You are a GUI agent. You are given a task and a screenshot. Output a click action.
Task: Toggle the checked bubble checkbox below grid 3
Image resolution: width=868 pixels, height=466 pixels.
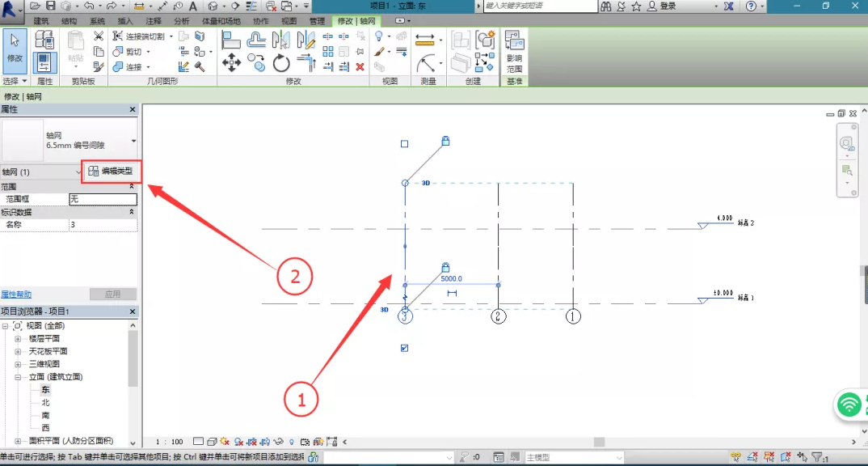405,348
